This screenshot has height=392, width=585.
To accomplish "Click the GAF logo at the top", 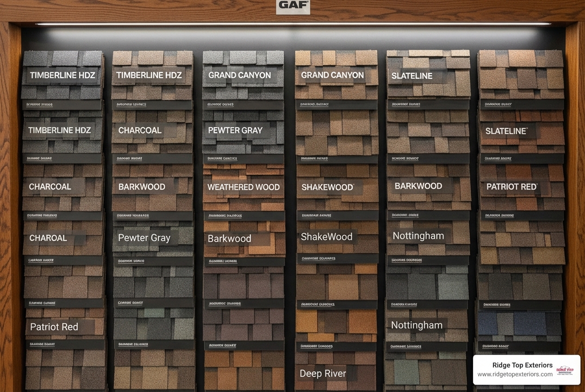I will [x=292, y=7].
